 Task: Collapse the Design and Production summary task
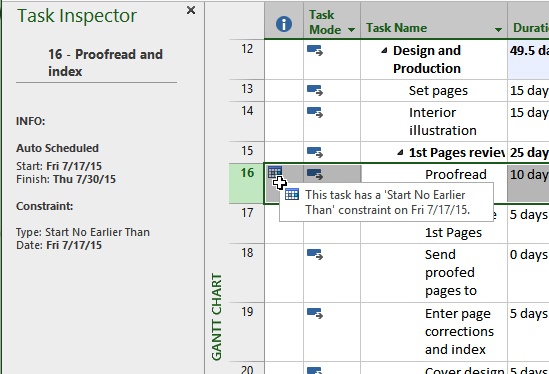coord(384,51)
